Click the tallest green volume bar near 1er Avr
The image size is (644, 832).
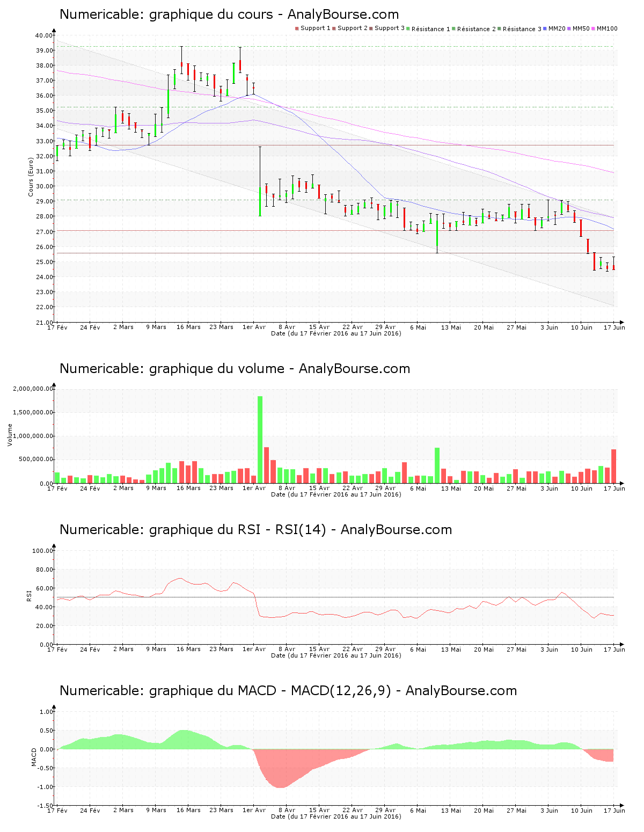(260, 440)
